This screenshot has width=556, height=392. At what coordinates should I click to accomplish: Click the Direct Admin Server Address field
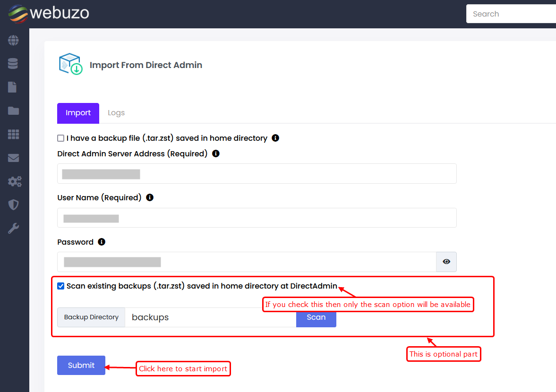[257, 174]
